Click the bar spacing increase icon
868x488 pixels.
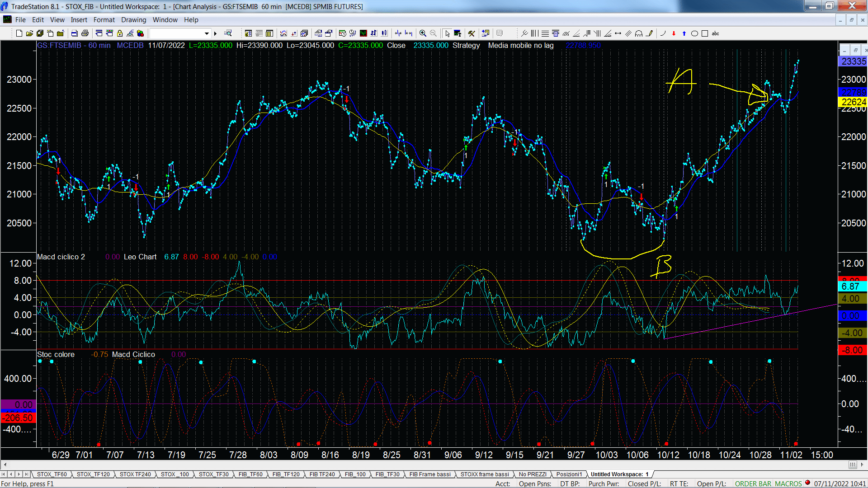click(x=409, y=33)
